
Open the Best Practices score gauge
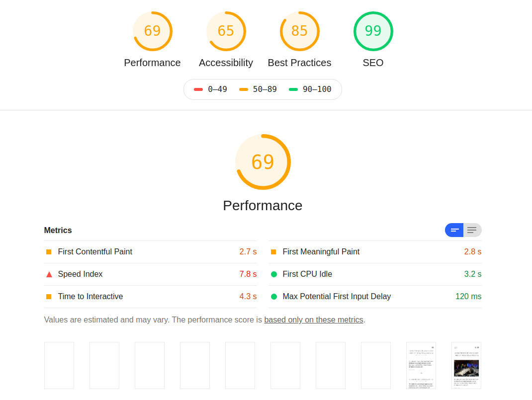(299, 31)
